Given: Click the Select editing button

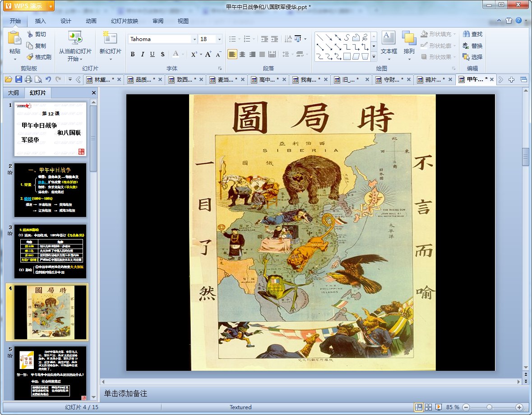Looking at the screenshot, I should (x=472, y=57).
